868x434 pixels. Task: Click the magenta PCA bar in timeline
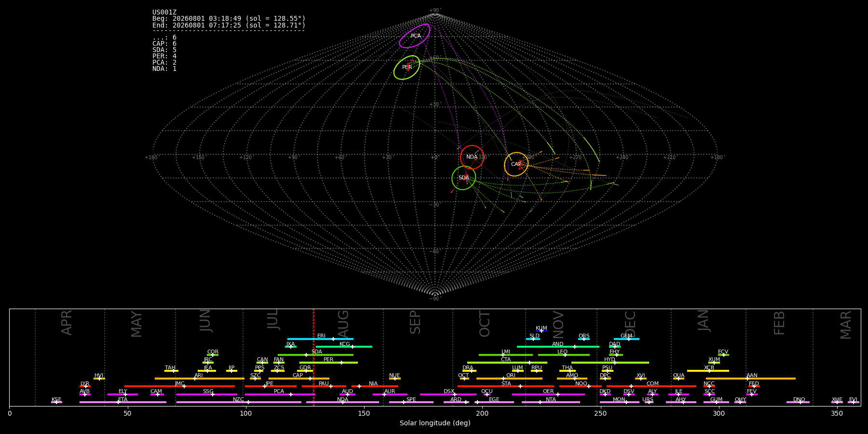pos(280,394)
